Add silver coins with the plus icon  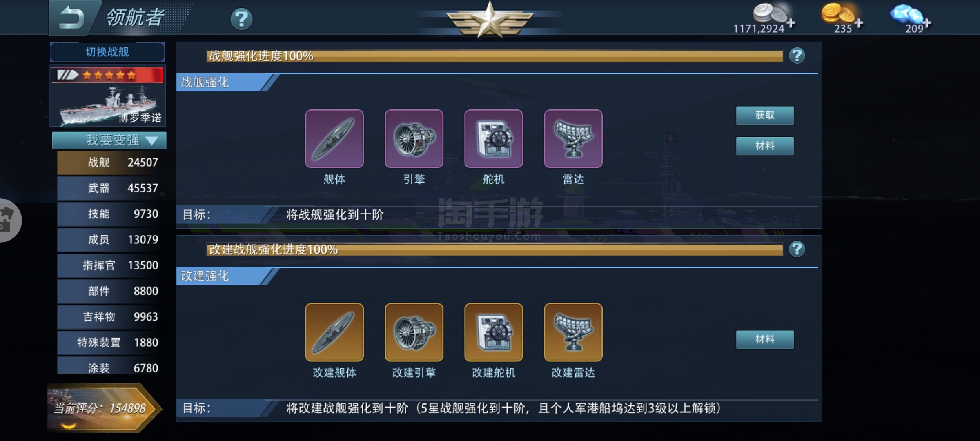point(791,23)
